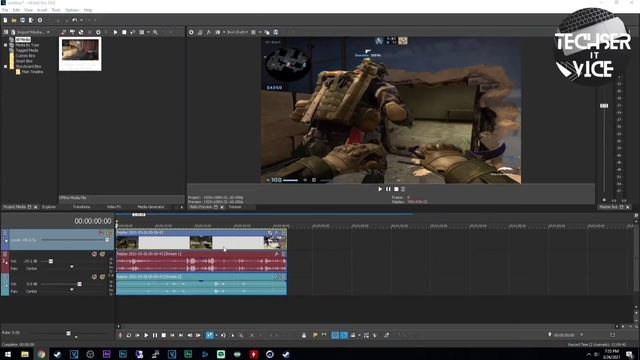Click the Record button in timeline transport
The height and width of the screenshot is (360, 640).
[x=120, y=335]
